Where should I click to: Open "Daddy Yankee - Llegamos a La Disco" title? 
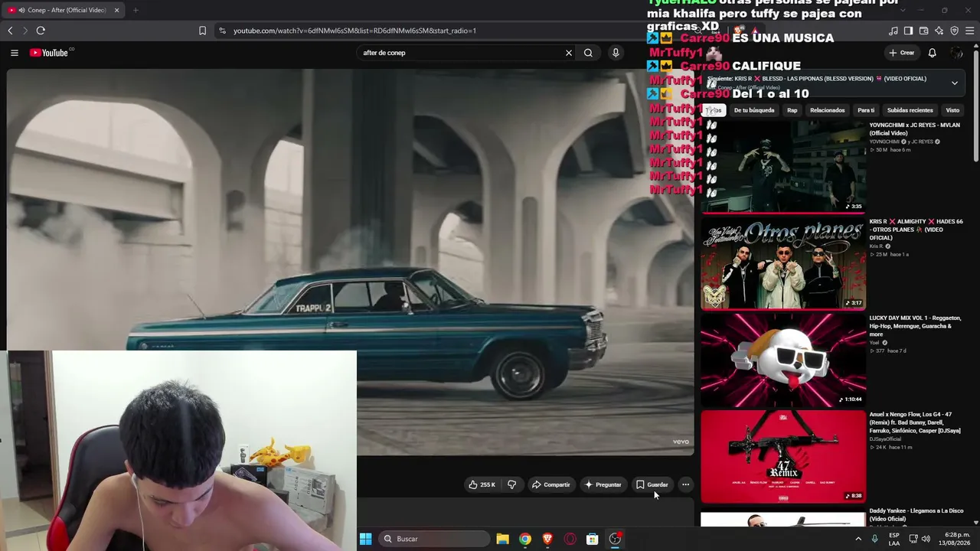(x=916, y=514)
